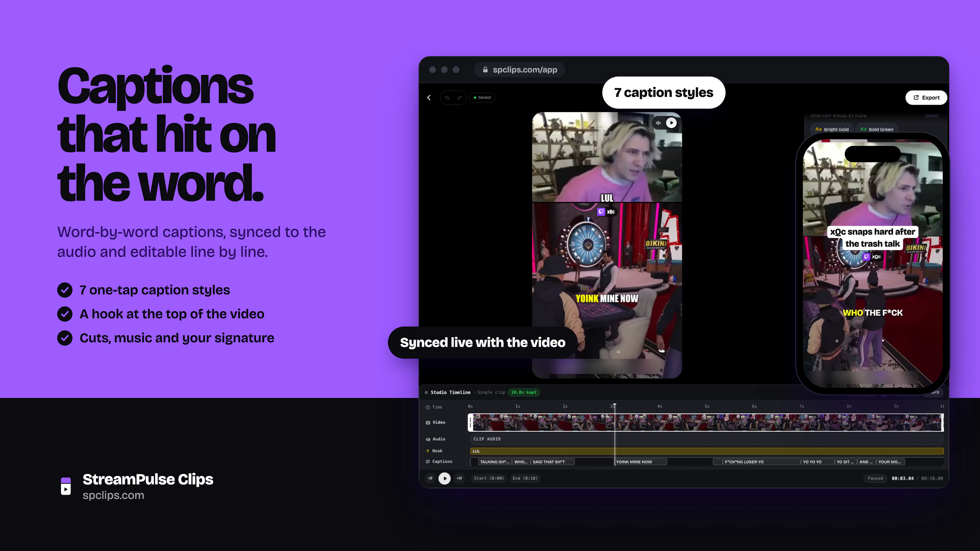The height and width of the screenshot is (551, 980).
Task: Click the Studio Timeline heading
Action: tap(450, 392)
